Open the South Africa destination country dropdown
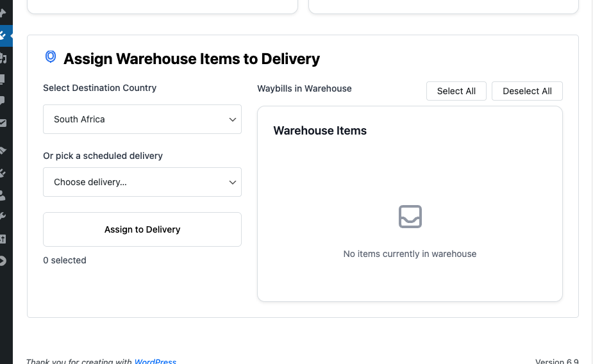593x364 pixels. pos(142,119)
